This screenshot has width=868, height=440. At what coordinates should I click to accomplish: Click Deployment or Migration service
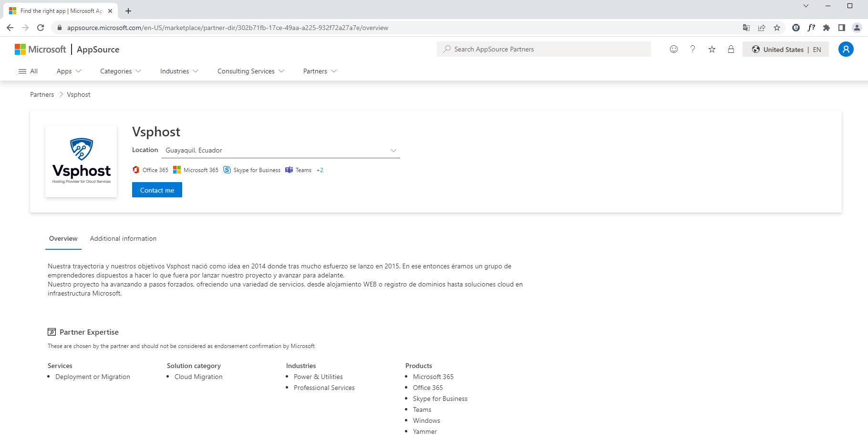93,377
